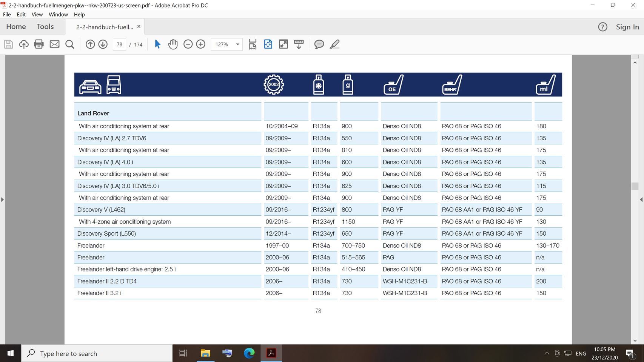Expand the right tools pane arrow
This screenshot has height=362, width=644.
pos(641,199)
